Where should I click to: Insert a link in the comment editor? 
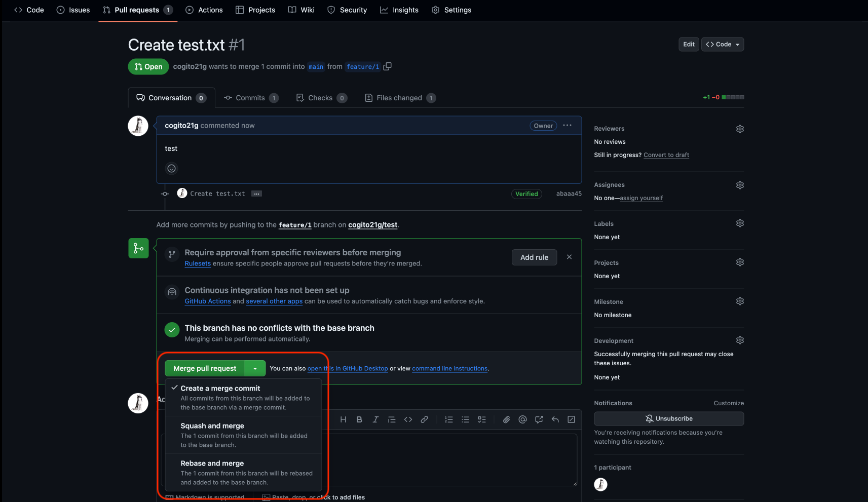coord(424,419)
